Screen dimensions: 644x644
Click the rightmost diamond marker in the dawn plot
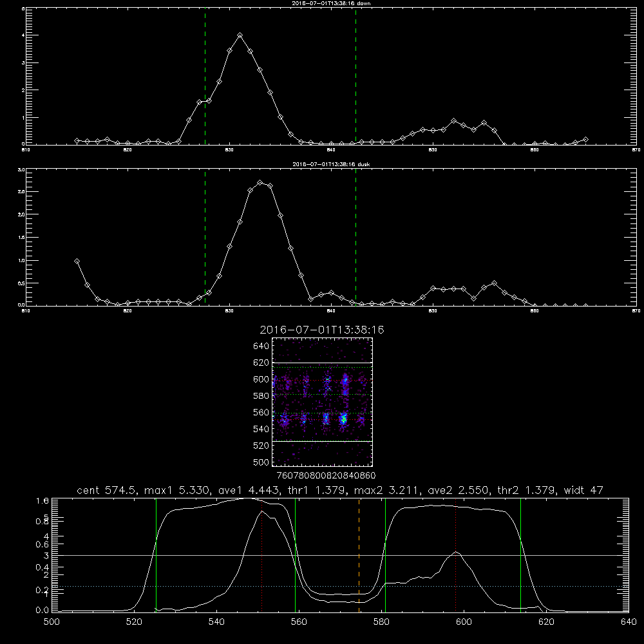pyautogui.click(x=585, y=140)
